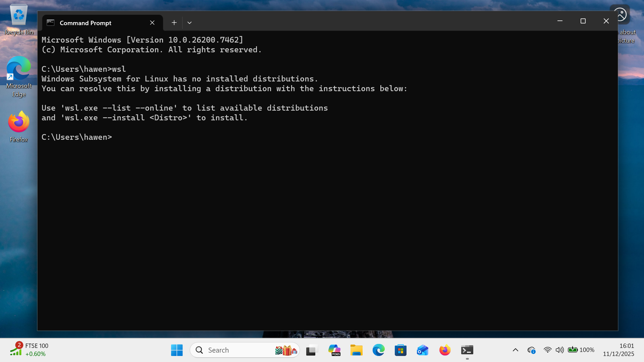Expand hidden system tray icons chevron
644x362 pixels.
516,350
